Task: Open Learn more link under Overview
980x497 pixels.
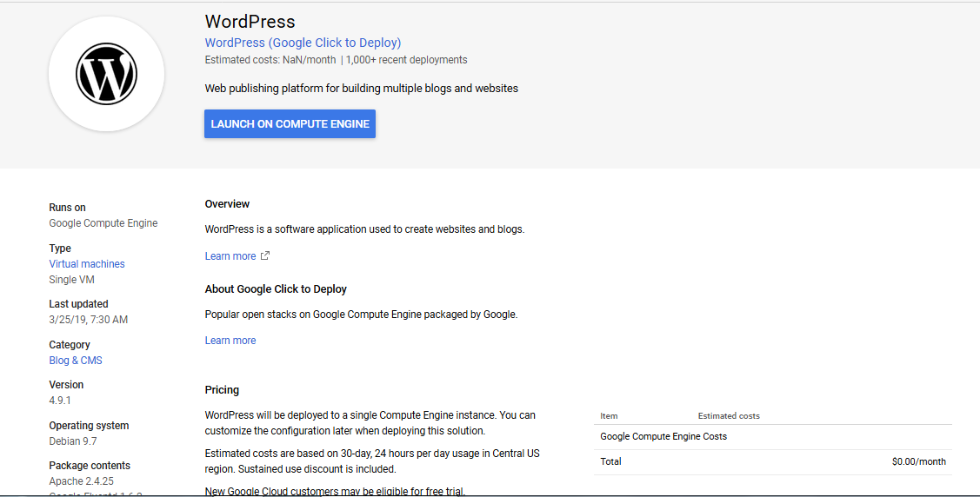Action: click(230, 256)
